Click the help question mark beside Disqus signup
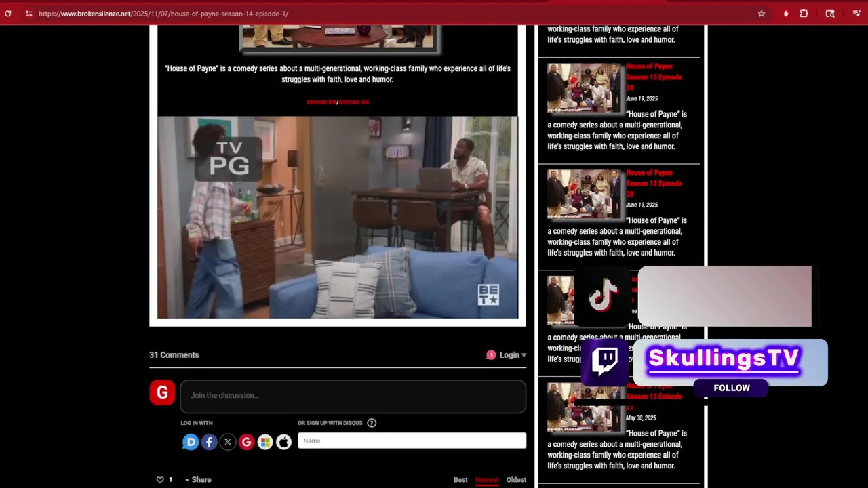Image resolution: width=868 pixels, height=488 pixels. pyautogui.click(x=372, y=423)
